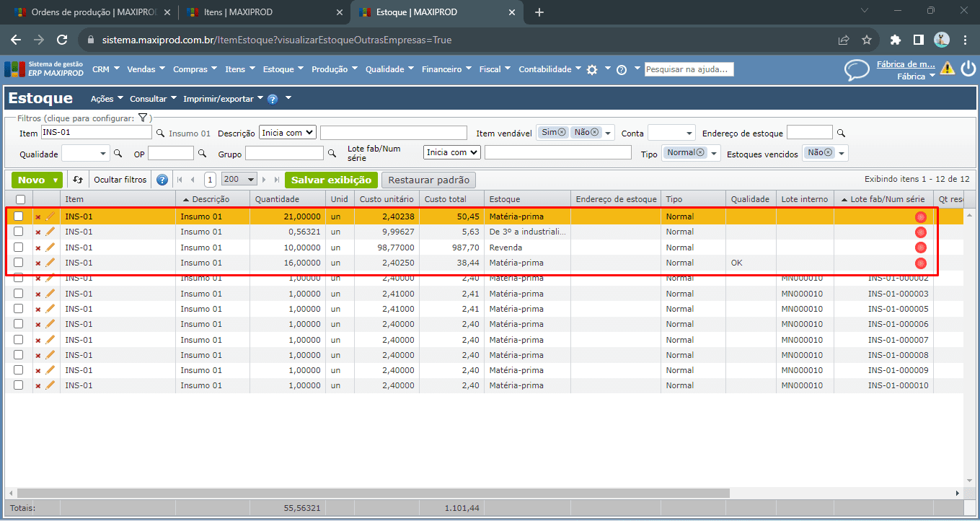Viewport: 980px width, 521px height.
Task: Open the yellow warning alert icon
Action: (x=947, y=69)
